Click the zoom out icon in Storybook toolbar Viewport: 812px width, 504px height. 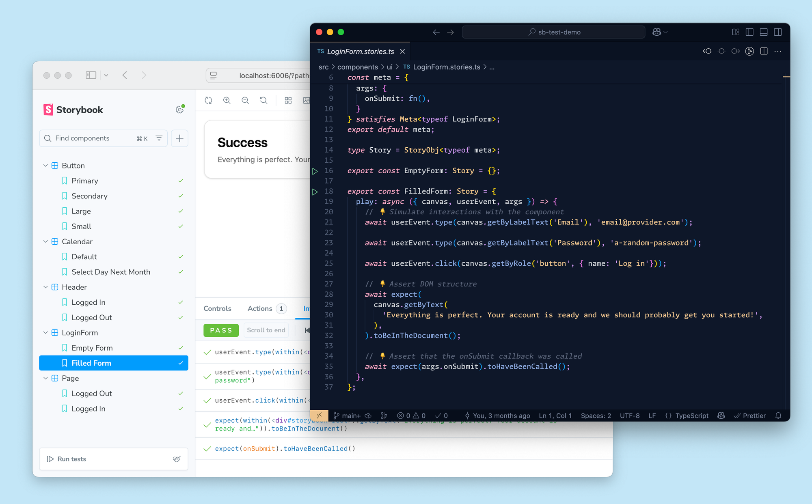click(x=245, y=100)
